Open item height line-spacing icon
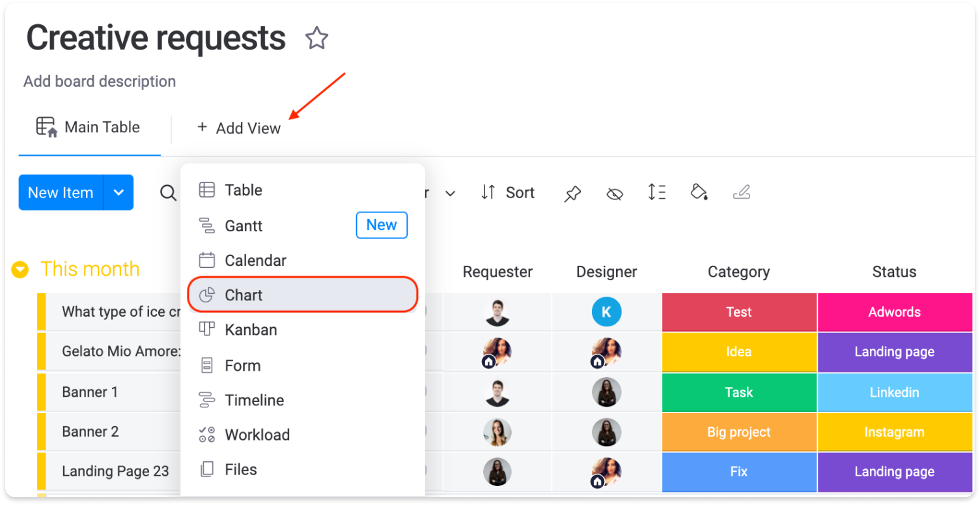Screen dimensions: 980x505 click(x=656, y=192)
